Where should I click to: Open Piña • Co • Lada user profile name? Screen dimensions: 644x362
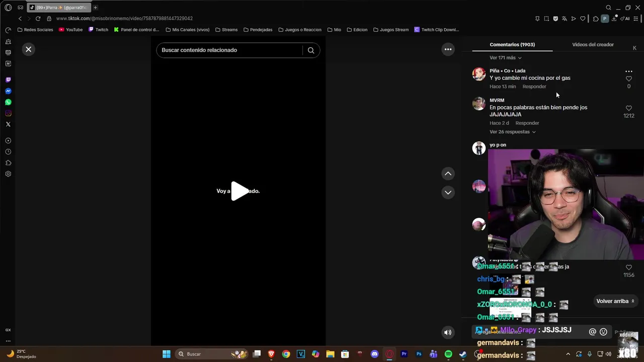pyautogui.click(x=507, y=71)
